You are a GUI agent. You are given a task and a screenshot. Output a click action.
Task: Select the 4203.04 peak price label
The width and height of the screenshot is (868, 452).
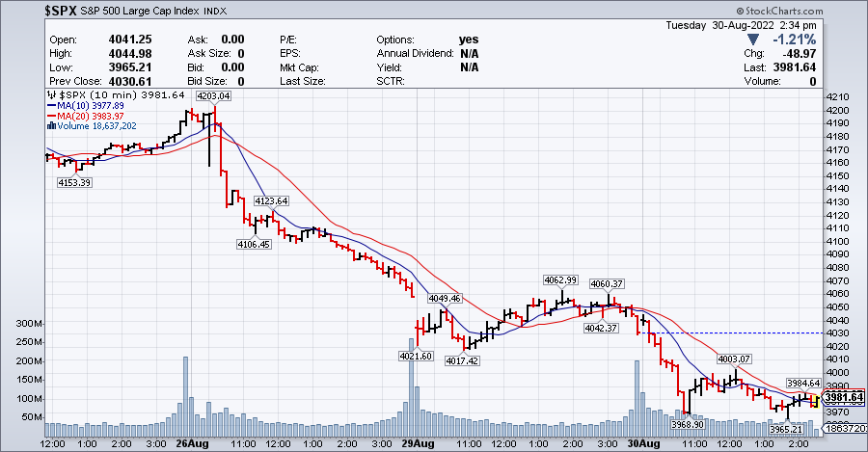(212, 96)
